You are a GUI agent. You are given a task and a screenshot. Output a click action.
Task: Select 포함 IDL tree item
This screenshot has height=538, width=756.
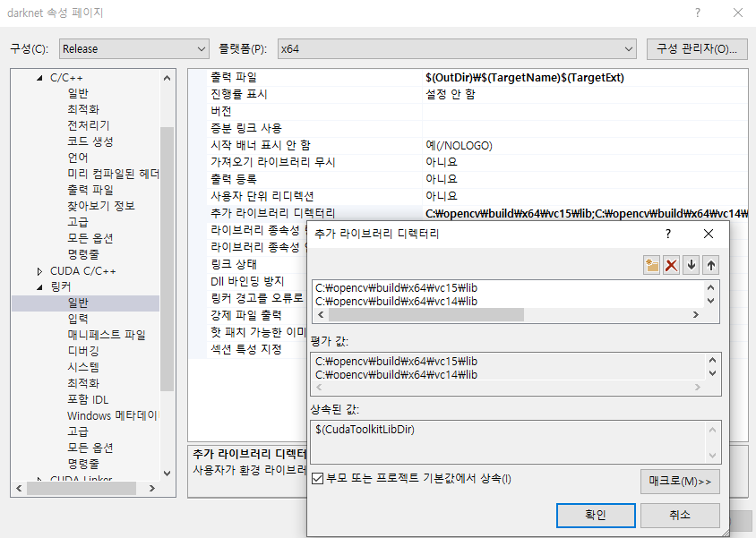(88, 399)
